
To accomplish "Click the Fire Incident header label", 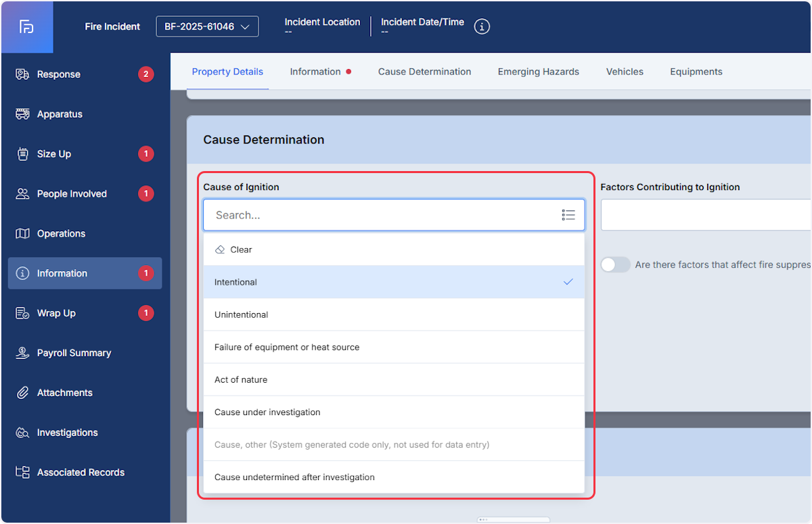I will click(x=112, y=27).
